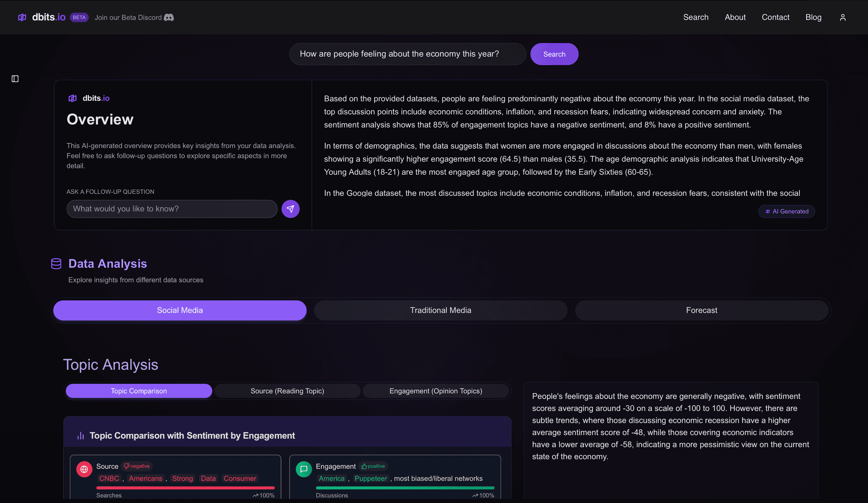Switch data source to Traditional Media
Screen dimensions: 868x503
click(440, 310)
